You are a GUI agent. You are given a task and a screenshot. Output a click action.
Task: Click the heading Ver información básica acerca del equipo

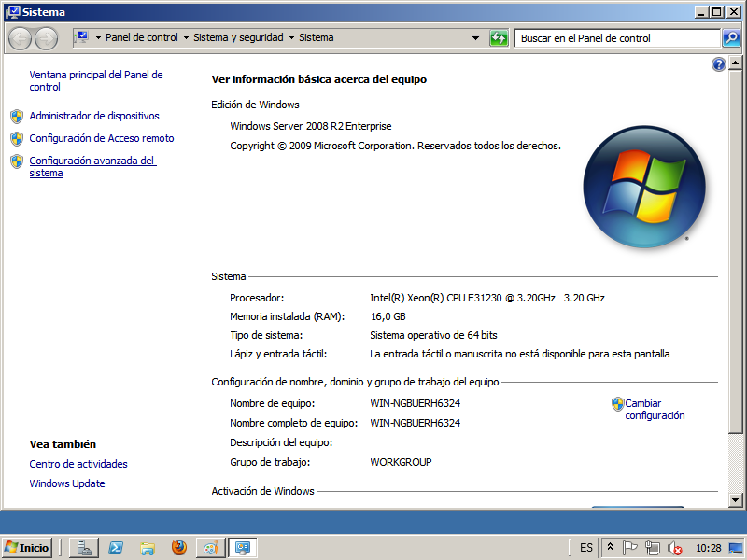[x=318, y=79]
